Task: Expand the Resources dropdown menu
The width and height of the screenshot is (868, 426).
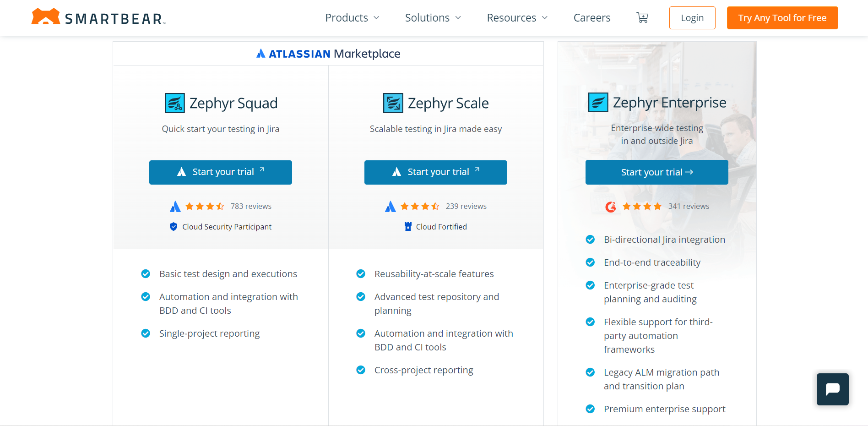Action: [x=517, y=18]
